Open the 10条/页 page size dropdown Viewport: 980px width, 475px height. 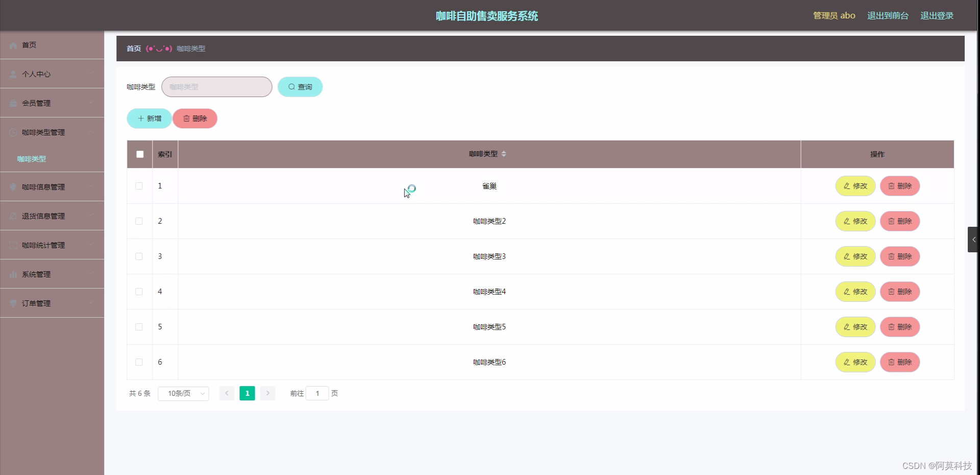183,393
